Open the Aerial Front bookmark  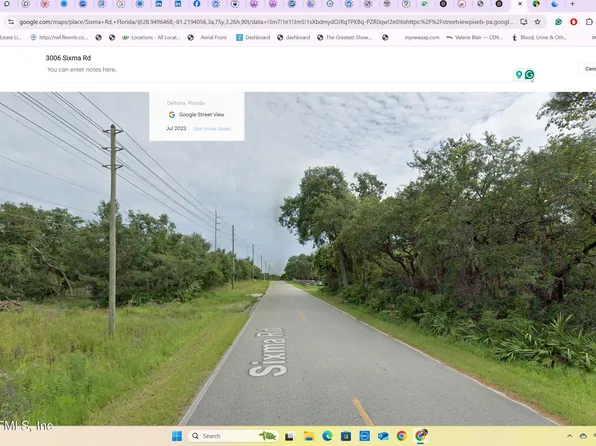pos(213,37)
